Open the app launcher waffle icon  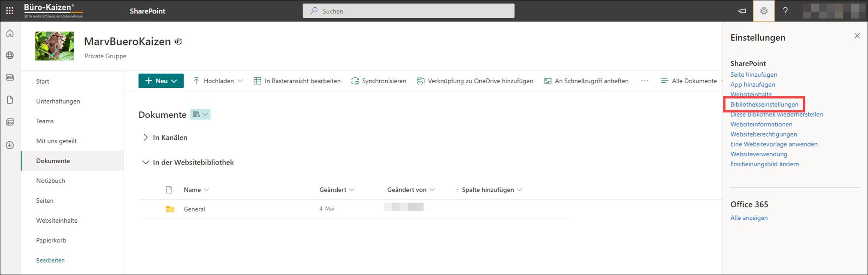click(10, 11)
